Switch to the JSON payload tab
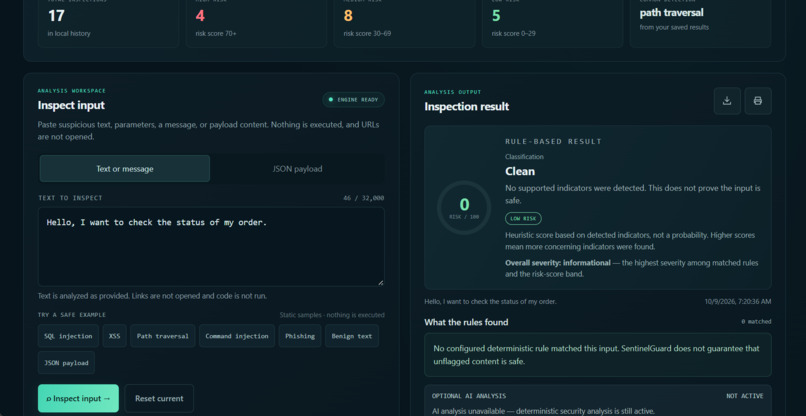Viewport: 806px width, 416px height. (298, 169)
